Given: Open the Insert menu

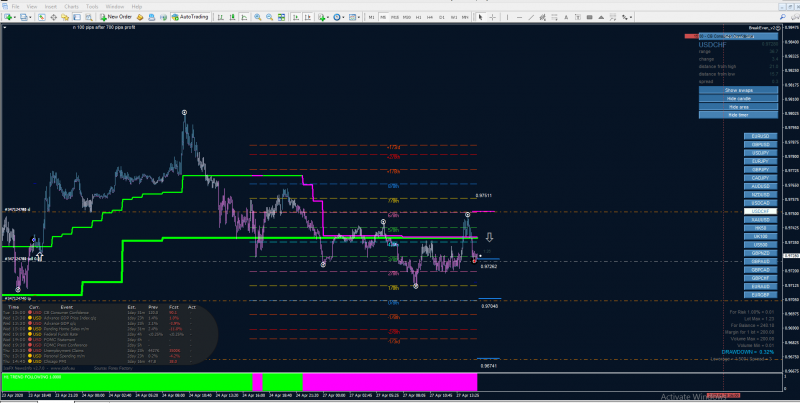Looking at the screenshot, I should pyautogui.click(x=51, y=7).
